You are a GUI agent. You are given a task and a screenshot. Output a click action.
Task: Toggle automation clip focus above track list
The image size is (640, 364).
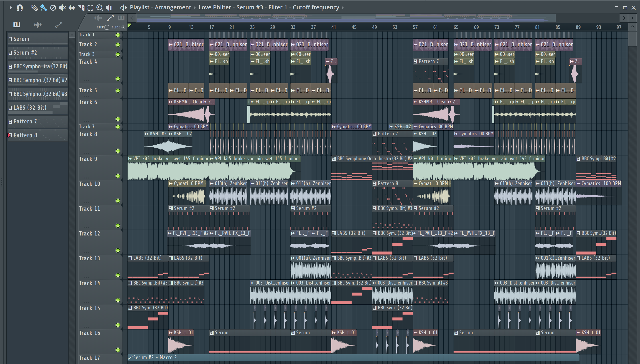pos(110,18)
